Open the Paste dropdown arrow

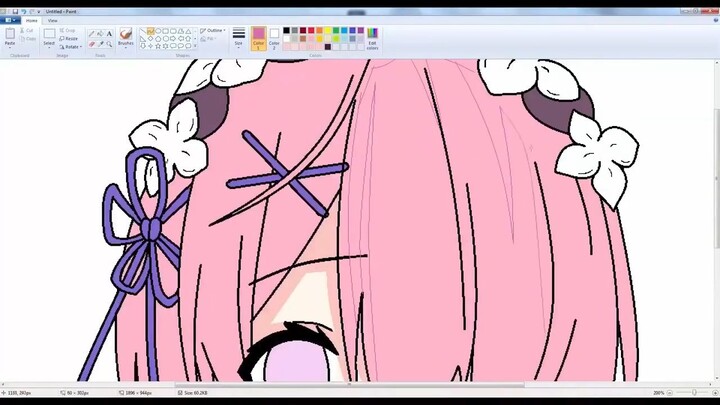10,47
